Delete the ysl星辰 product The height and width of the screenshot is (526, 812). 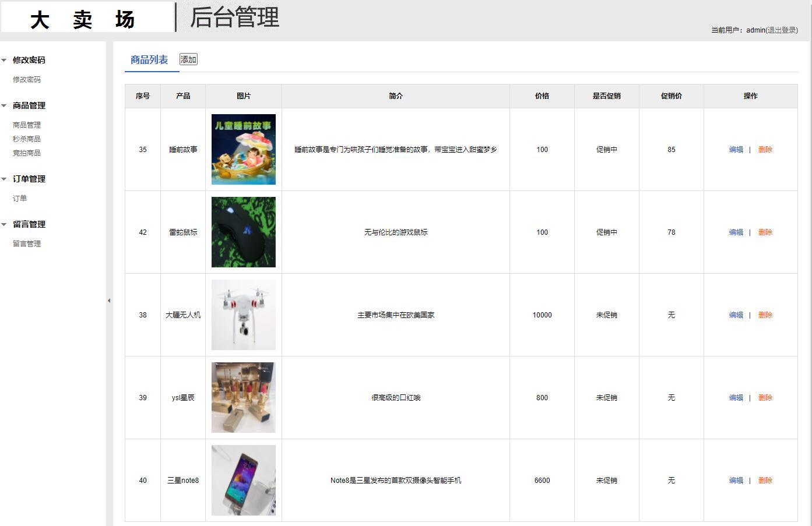click(x=765, y=397)
